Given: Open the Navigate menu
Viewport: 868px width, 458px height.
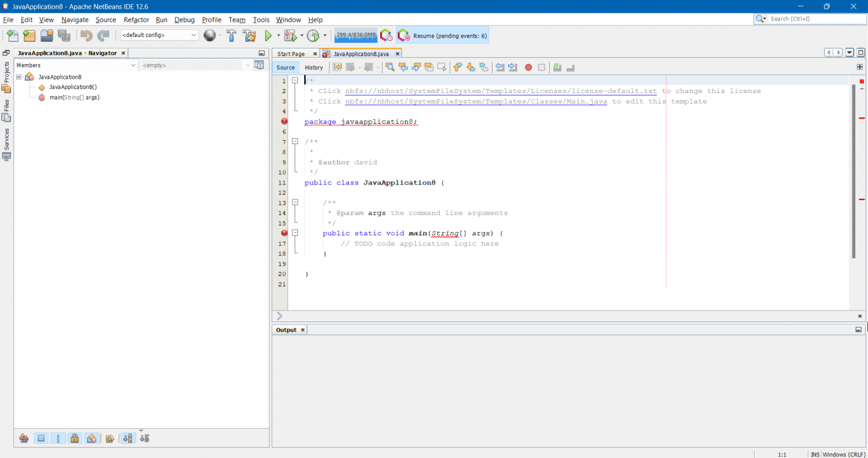Looking at the screenshot, I should 75,20.
